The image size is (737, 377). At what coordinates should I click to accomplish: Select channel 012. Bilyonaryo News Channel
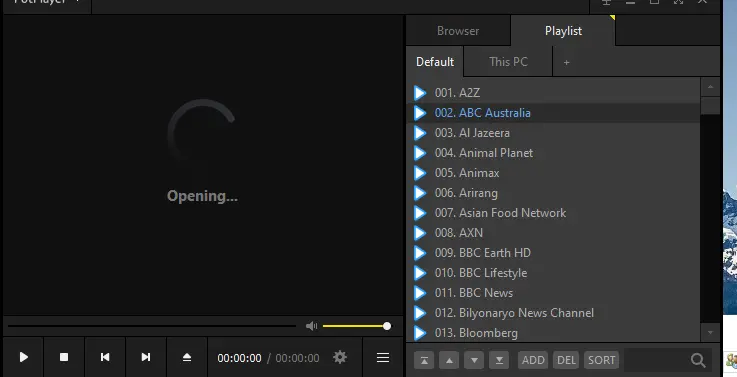(553, 313)
